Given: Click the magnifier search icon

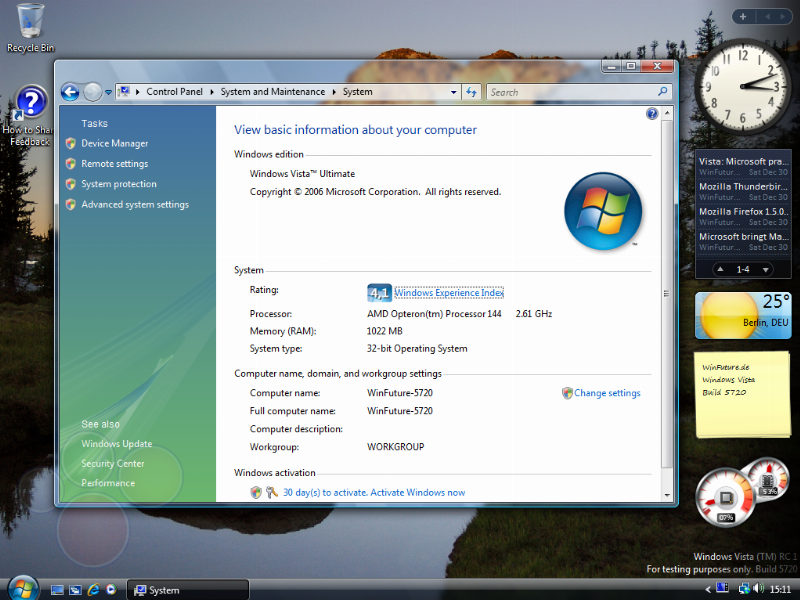Looking at the screenshot, I should point(663,92).
